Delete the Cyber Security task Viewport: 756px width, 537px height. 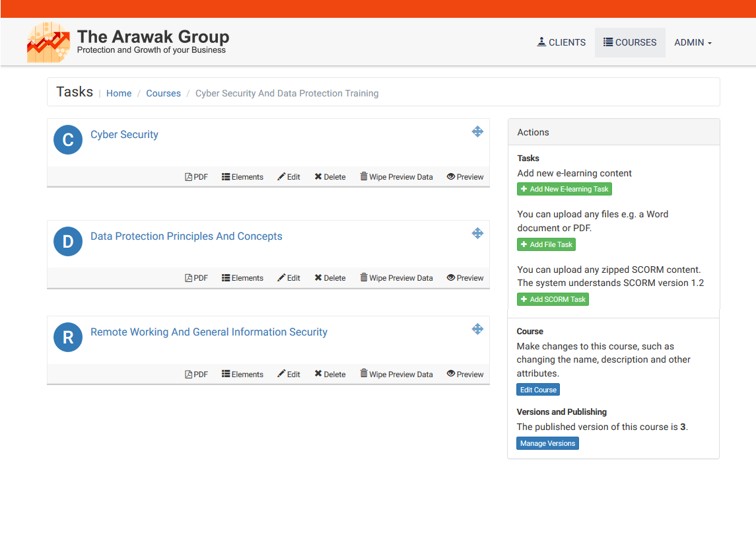tap(330, 177)
